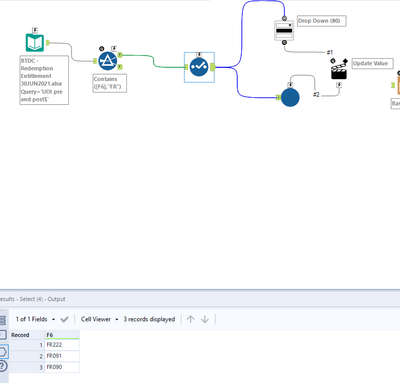Click 3 records displayed text

click(149, 319)
